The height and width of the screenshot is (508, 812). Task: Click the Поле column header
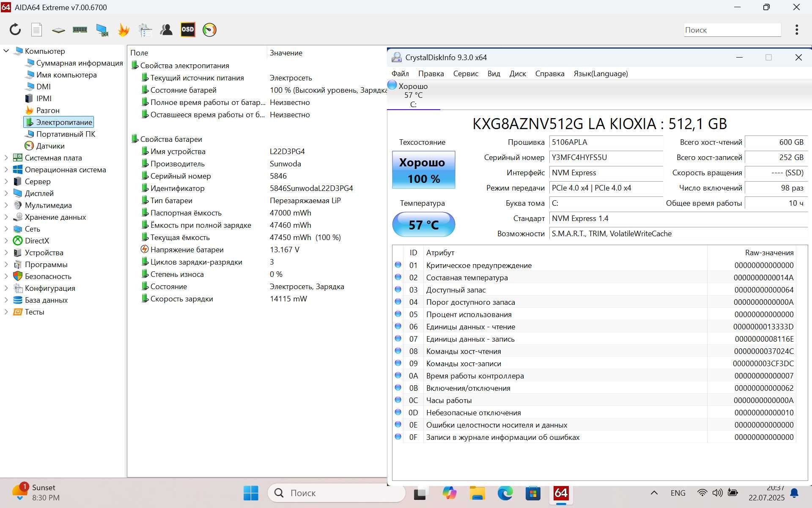(197, 52)
